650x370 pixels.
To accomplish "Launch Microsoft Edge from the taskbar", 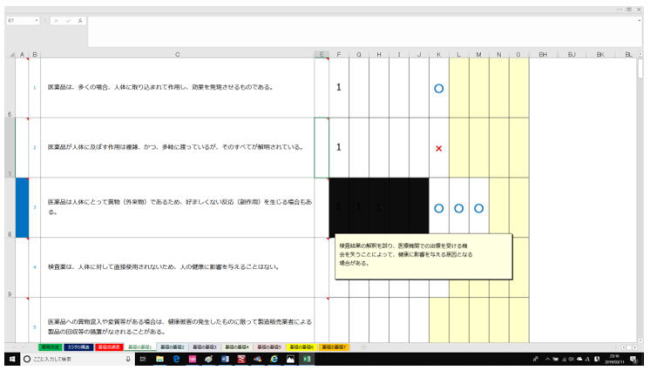I will coord(176,359).
